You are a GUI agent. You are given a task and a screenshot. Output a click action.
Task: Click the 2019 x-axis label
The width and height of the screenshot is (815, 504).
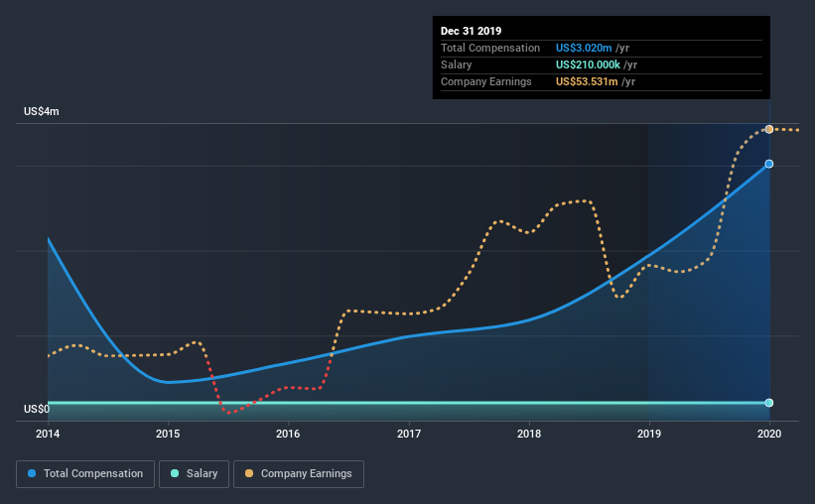coord(649,434)
